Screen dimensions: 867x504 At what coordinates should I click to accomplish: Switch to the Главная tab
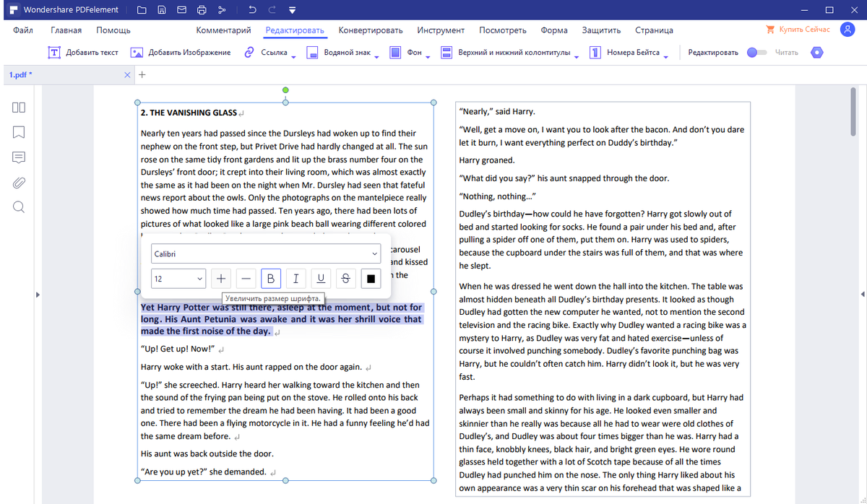[x=66, y=30]
